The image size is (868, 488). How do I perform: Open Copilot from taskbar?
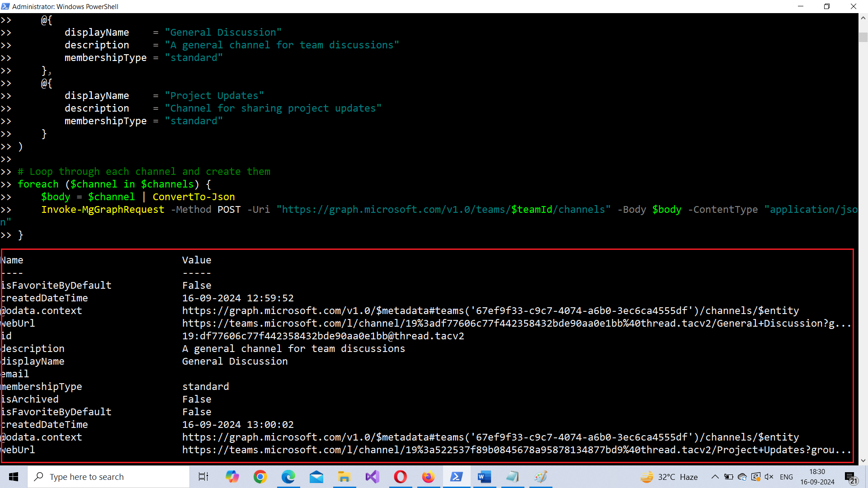point(232,477)
